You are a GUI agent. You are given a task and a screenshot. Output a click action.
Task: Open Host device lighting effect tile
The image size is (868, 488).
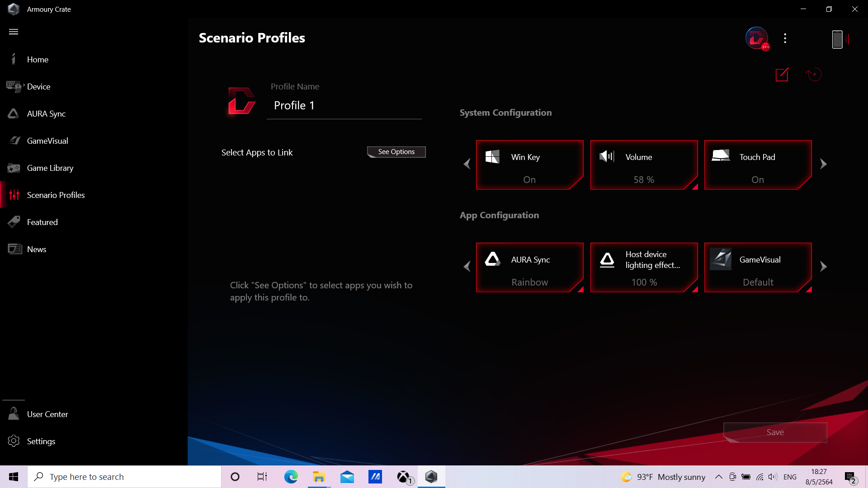[644, 267]
